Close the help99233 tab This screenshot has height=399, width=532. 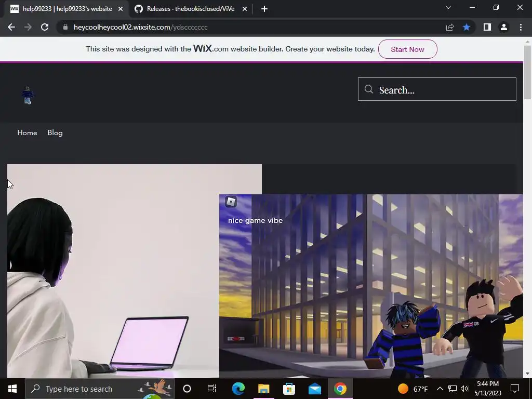[x=121, y=9]
